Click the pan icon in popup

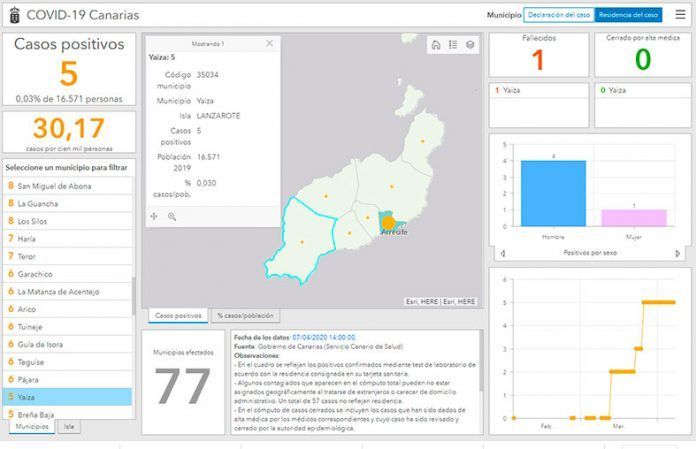click(x=154, y=217)
